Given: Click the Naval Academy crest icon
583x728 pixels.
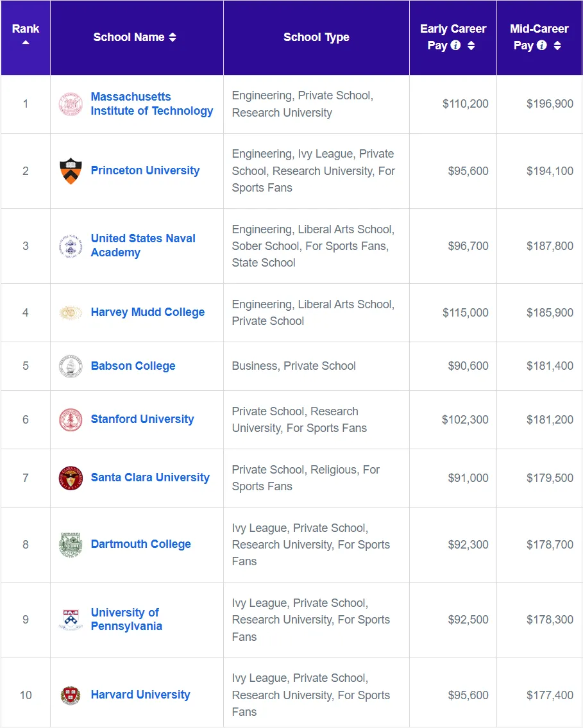Looking at the screenshot, I should click(x=71, y=246).
